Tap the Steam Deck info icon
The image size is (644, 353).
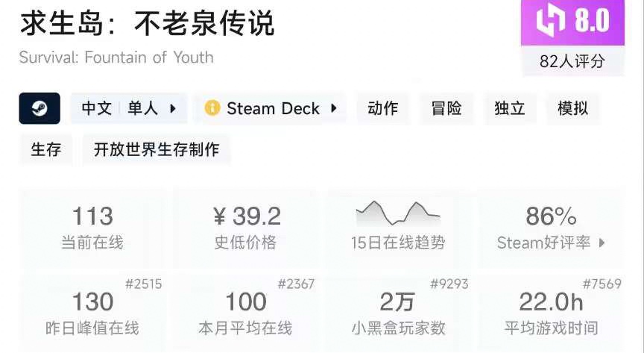click(x=212, y=108)
